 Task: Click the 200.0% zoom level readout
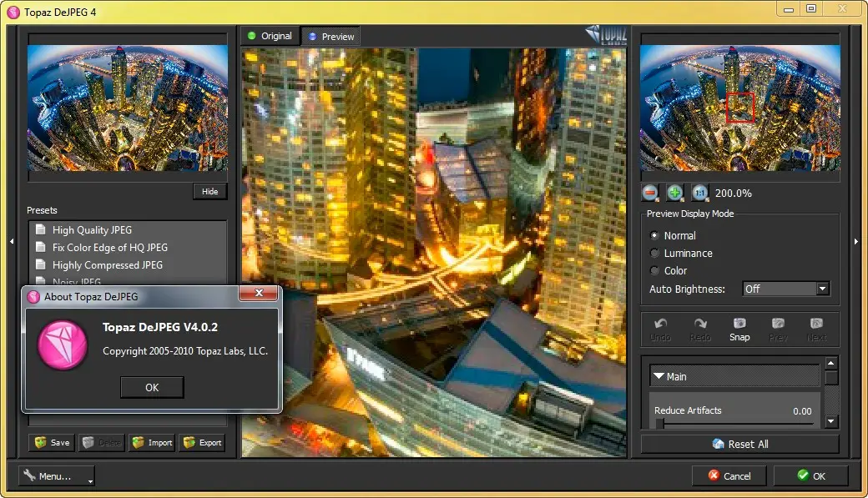[x=734, y=194]
